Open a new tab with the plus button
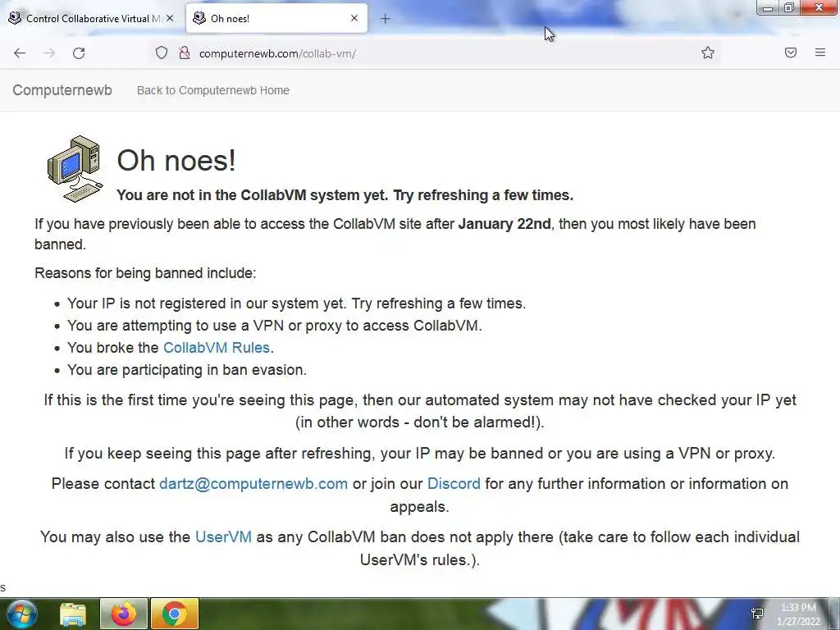The width and height of the screenshot is (840, 630). click(x=386, y=19)
